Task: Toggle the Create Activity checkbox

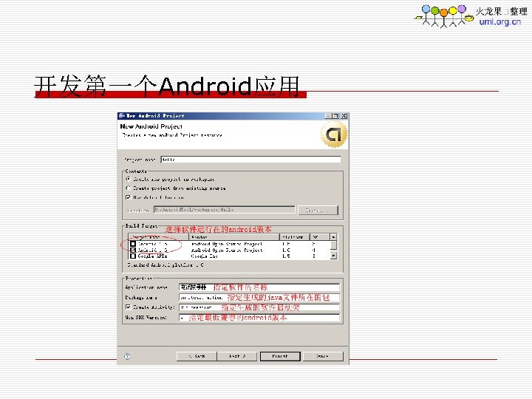Action: (129, 307)
